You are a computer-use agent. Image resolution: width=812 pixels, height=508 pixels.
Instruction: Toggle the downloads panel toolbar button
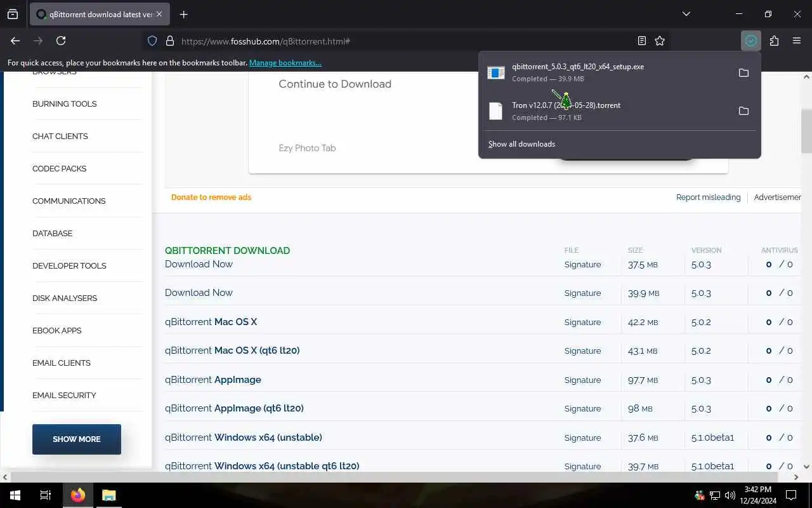751,41
